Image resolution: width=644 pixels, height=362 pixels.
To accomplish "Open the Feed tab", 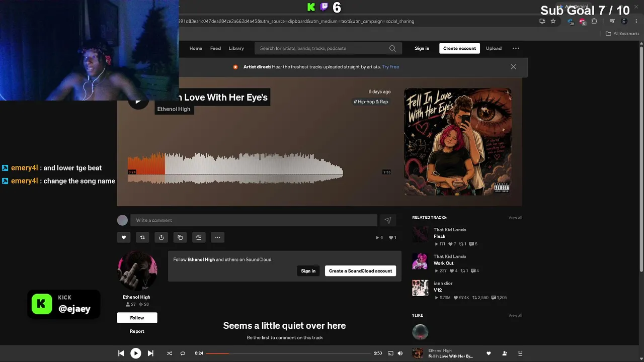I will coord(215,48).
